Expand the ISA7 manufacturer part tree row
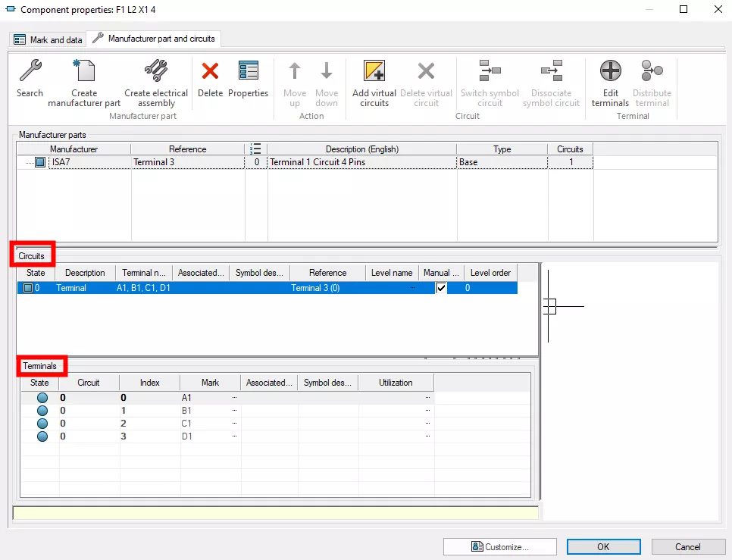732x560 pixels. point(29,162)
